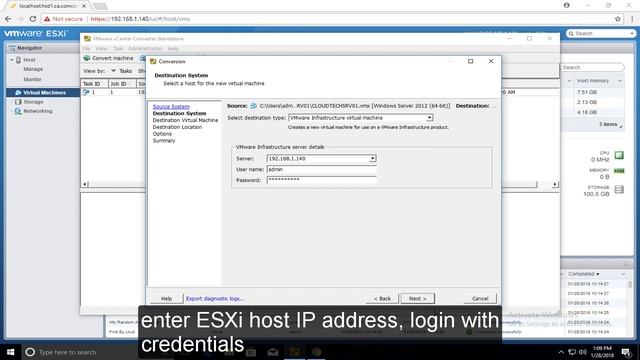The width and height of the screenshot is (640, 360).
Task: Open the View by Tasks dropdown
Action: tap(121, 71)
